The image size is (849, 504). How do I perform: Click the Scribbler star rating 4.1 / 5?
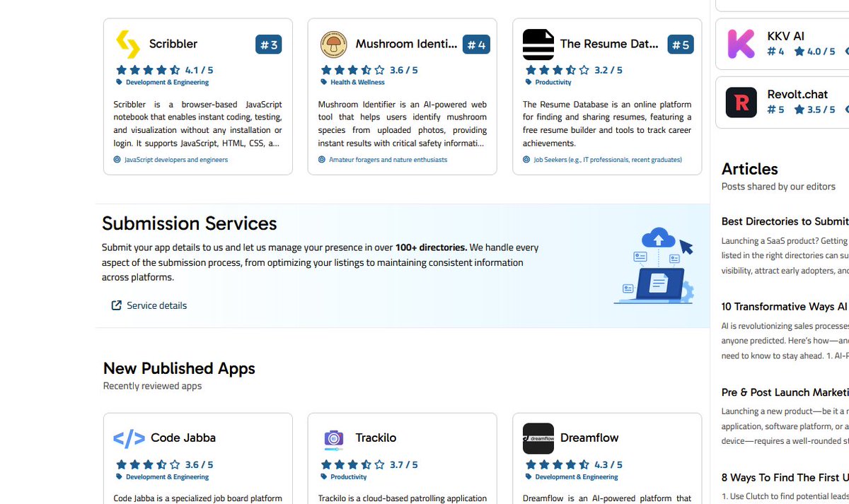[x=164, y=70]
